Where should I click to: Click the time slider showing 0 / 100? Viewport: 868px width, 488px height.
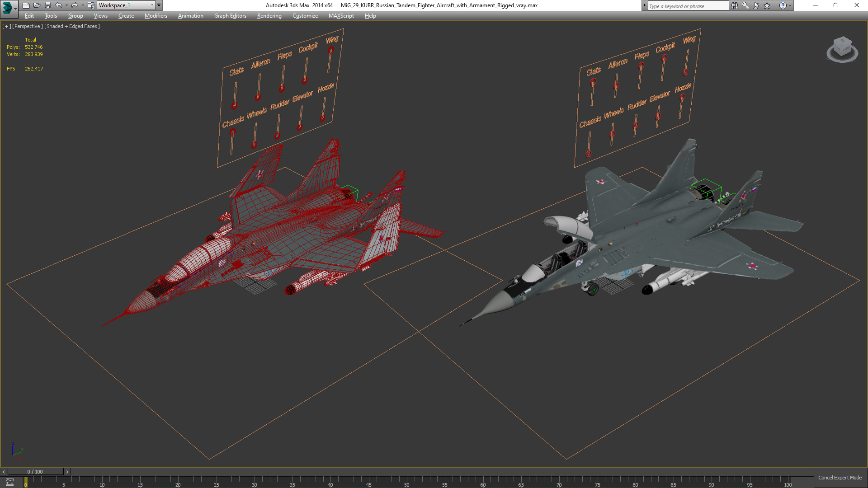pyautogui.click(x=35, y=472)
